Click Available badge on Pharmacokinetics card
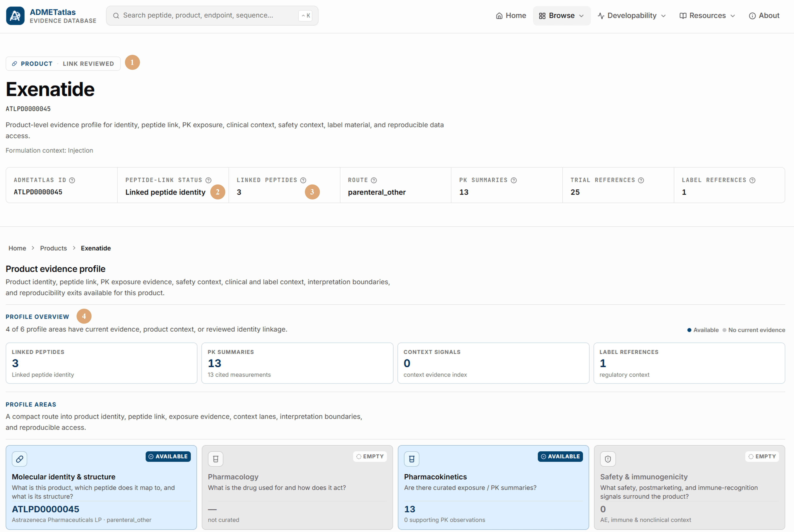Viewport: 794px width, 532px height. [561, 456]
